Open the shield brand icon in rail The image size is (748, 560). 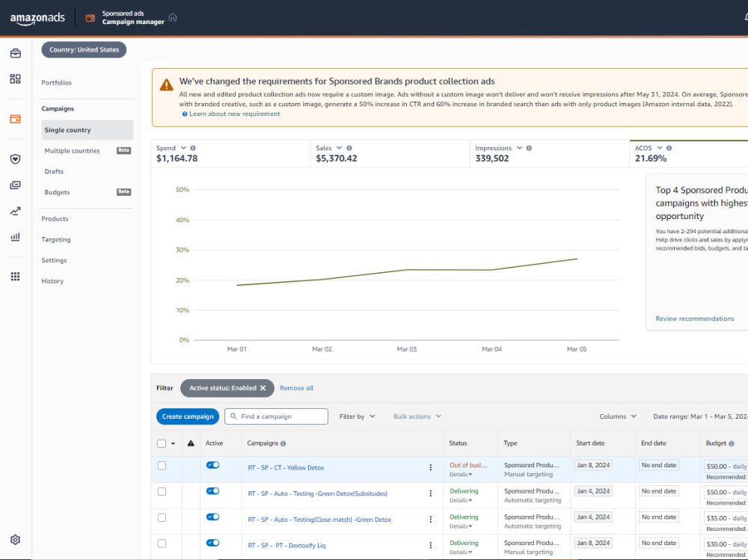[15, 159]
